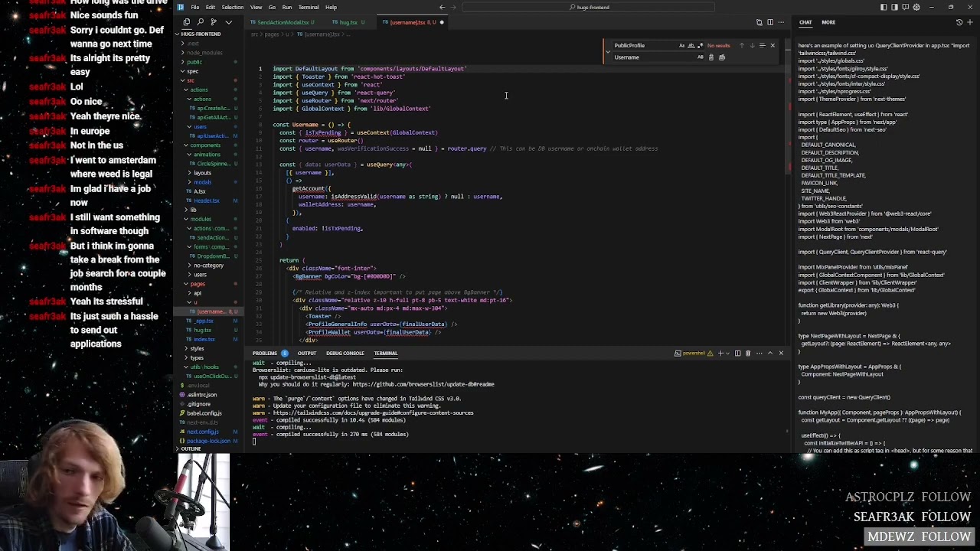980x551 pixels.
Task: Select the TERMINAL panel tab
Action: (386, 354)
